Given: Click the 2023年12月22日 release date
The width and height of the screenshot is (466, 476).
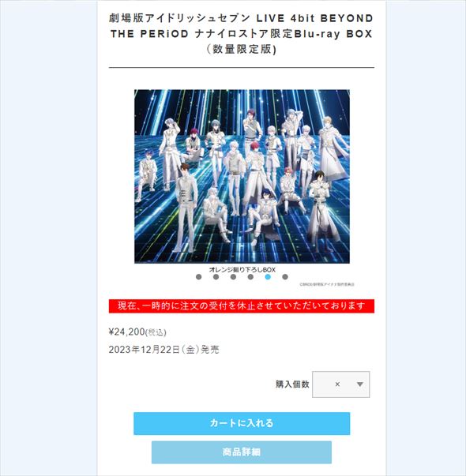Looking at the screenshot, I should click(163, 350).
